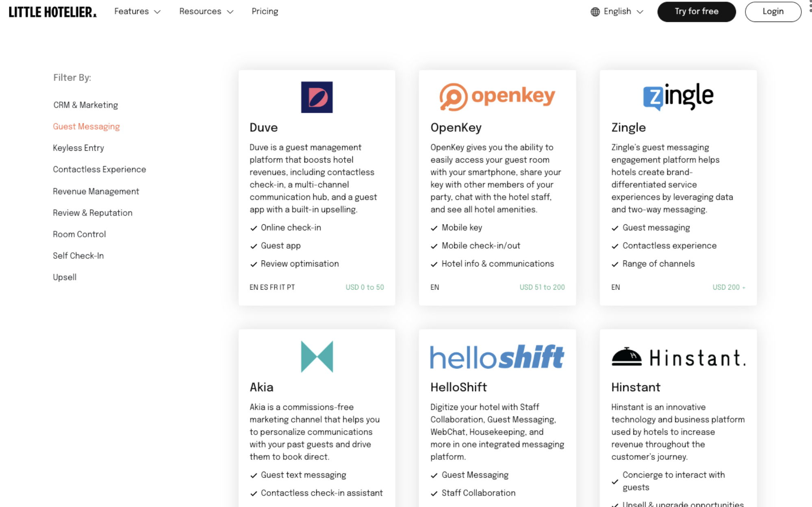
Task: Click the globe language icon
Action: (x=595, y=12)
